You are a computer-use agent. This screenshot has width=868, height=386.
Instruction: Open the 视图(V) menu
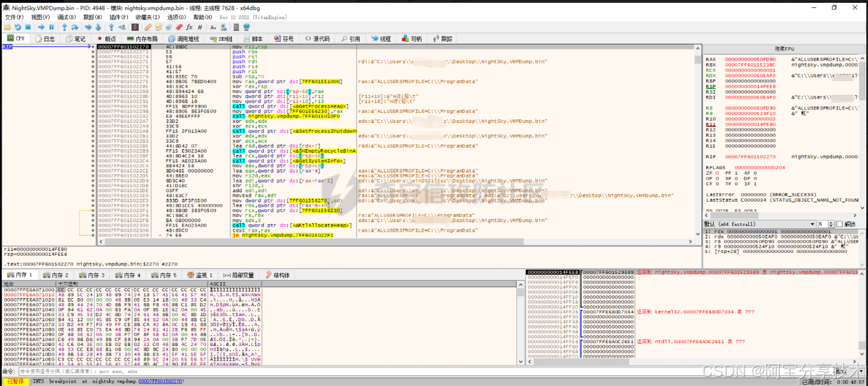click(40, 17)
